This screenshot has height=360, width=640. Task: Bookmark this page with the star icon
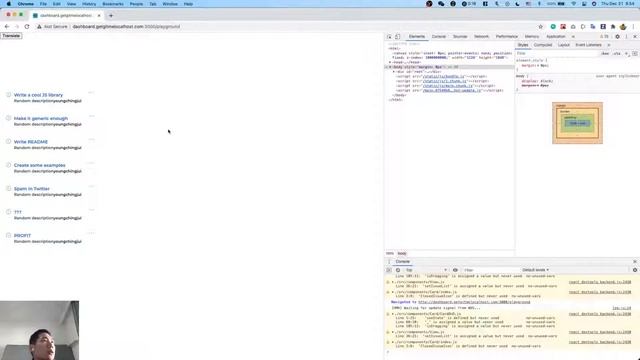[x=540, y=27]
